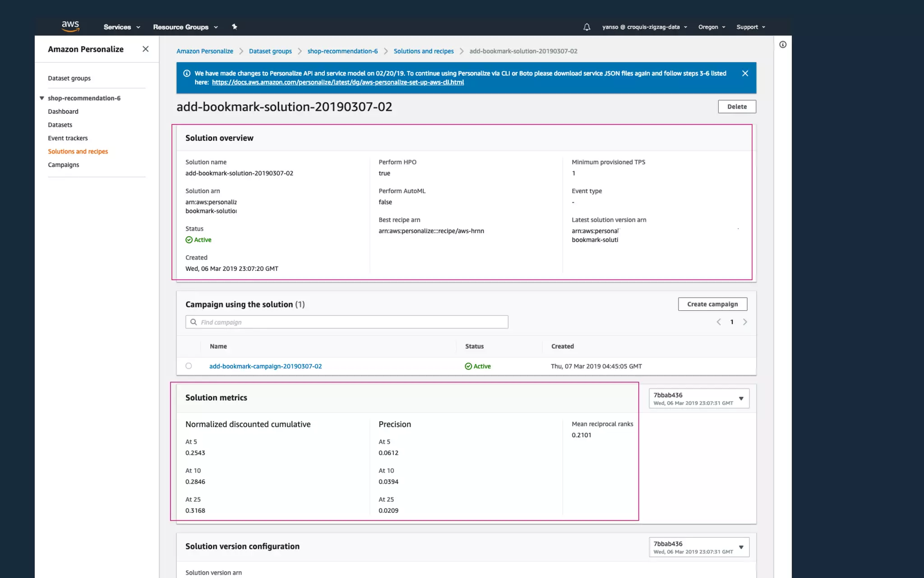Viewport: 924px width, 578px height.
Task: Open Solution metrics version dropdown 7bbab436
Action: [x=699, y=398]
